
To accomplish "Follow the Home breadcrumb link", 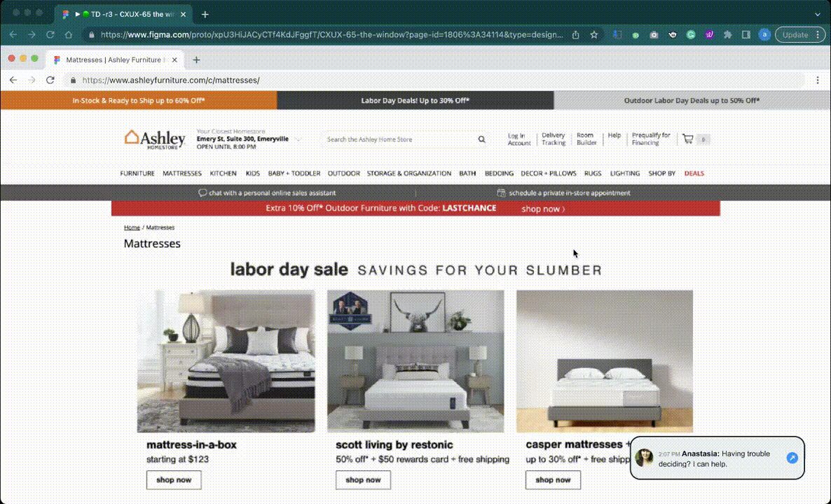I will 132,227.
